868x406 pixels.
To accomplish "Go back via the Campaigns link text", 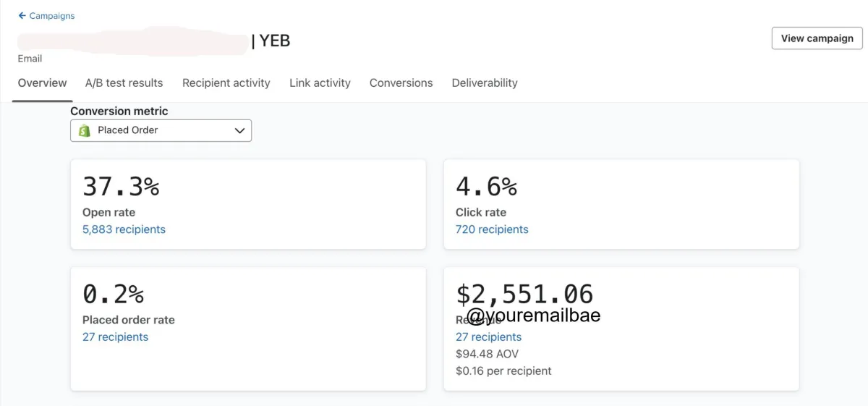I will click(x=51, y=16).
